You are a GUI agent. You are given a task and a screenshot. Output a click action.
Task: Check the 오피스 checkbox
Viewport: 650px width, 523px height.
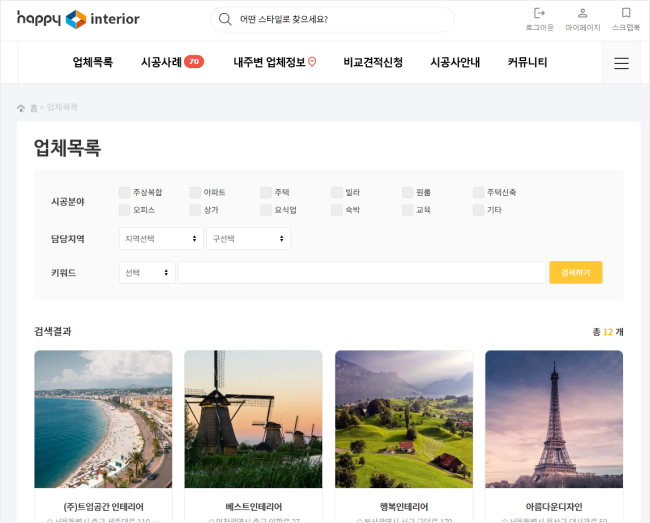tap(124, 210)
